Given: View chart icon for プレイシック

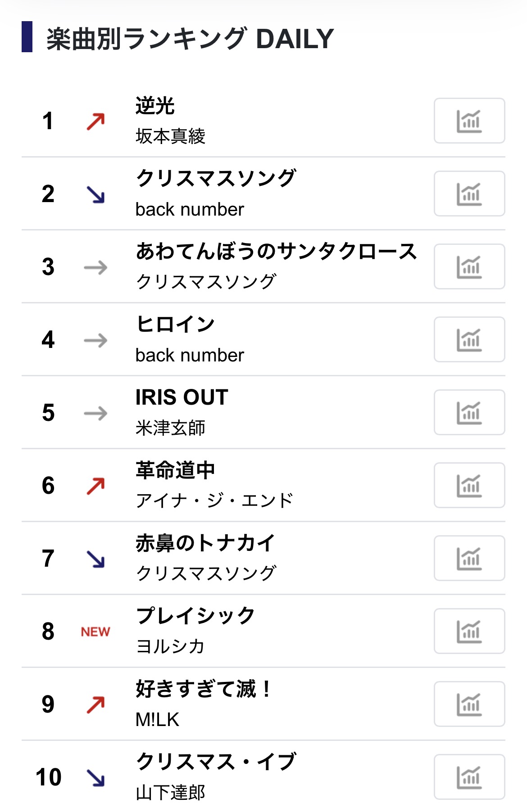Looking at the screenshot, I should coord(469,631).
